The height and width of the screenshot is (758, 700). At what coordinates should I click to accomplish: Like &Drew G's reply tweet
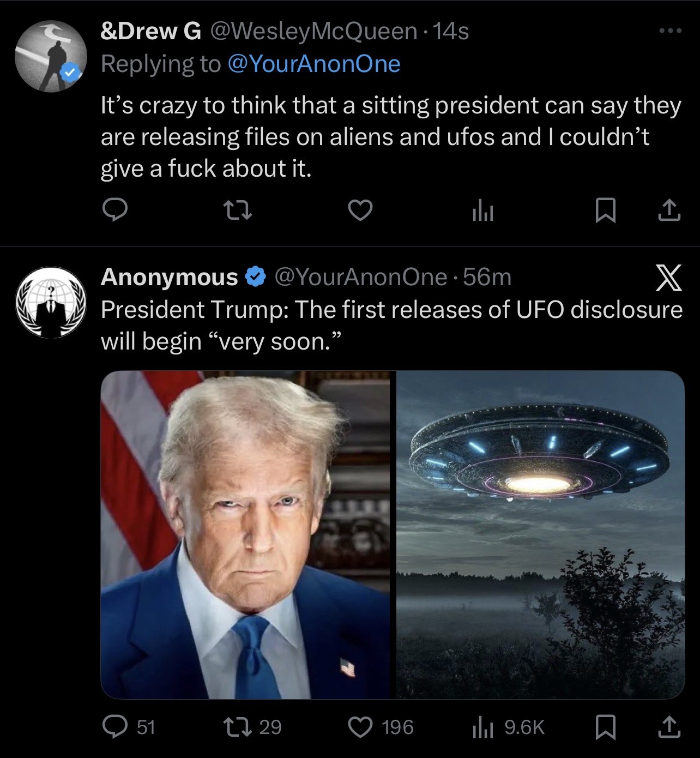pyautogui.click(x=360, y=211)
